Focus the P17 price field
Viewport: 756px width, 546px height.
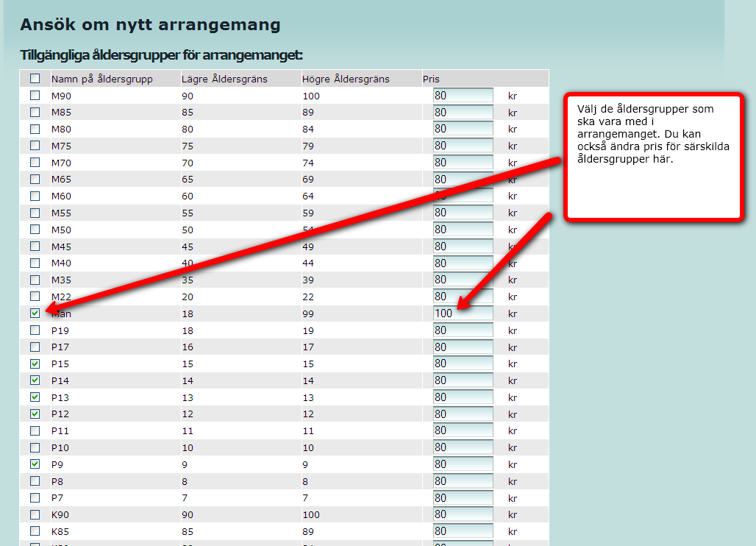click(463, 347)
